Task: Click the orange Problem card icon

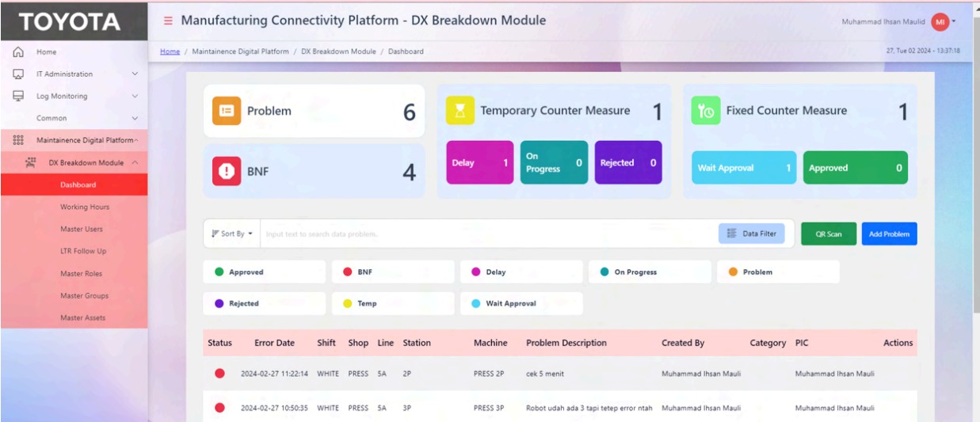Action: [226, 111]
